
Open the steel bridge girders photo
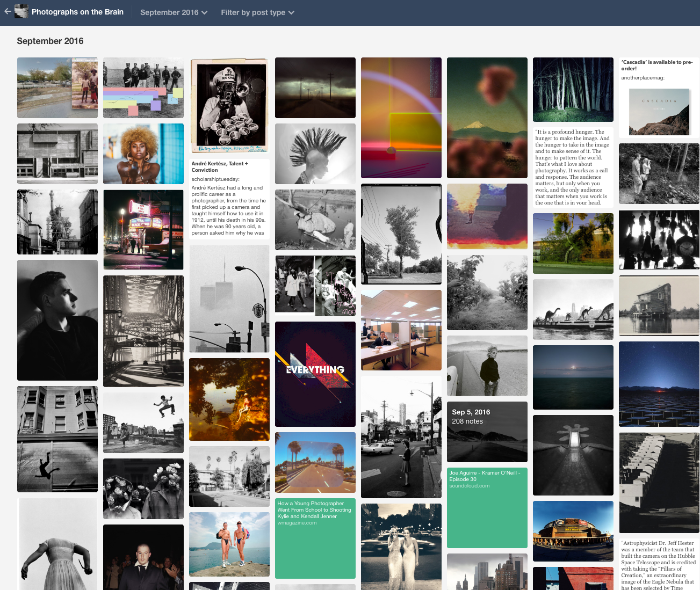click(x=143, y=331)
